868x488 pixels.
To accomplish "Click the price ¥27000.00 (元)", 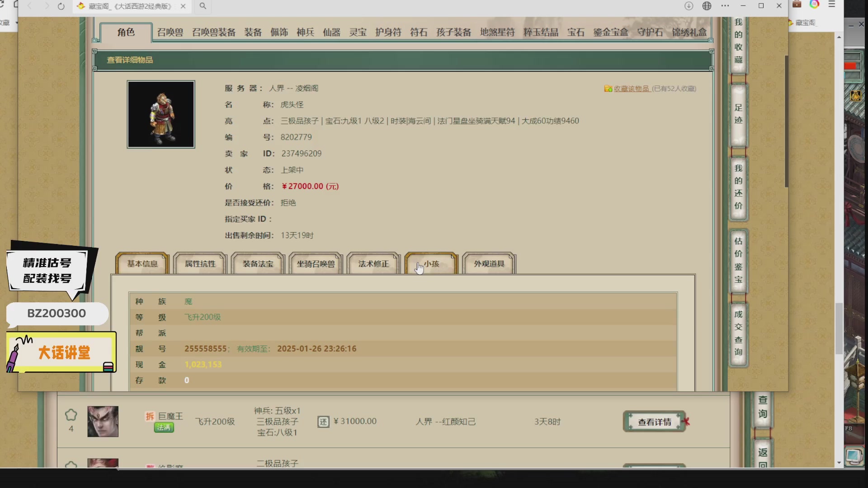I will coord(310,186).
